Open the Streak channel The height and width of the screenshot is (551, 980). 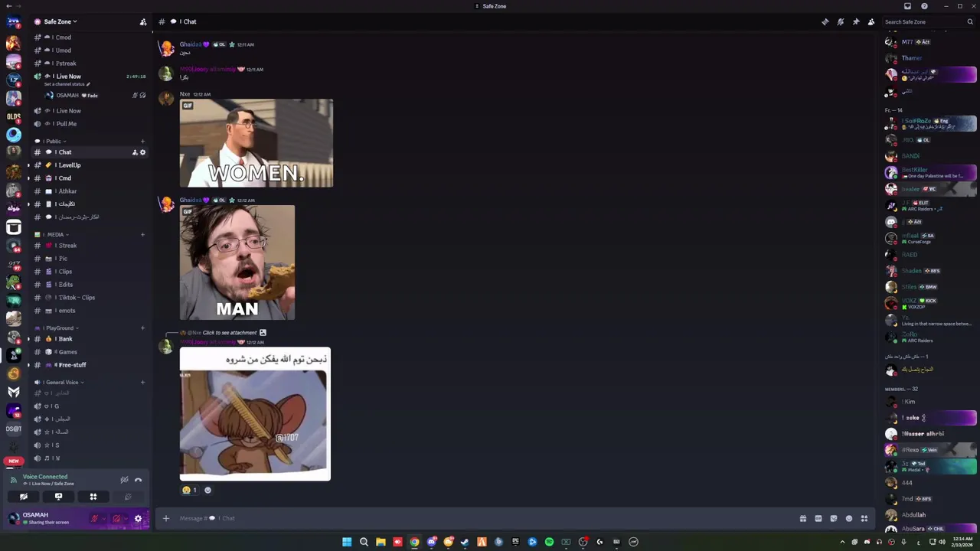(90, 246)
